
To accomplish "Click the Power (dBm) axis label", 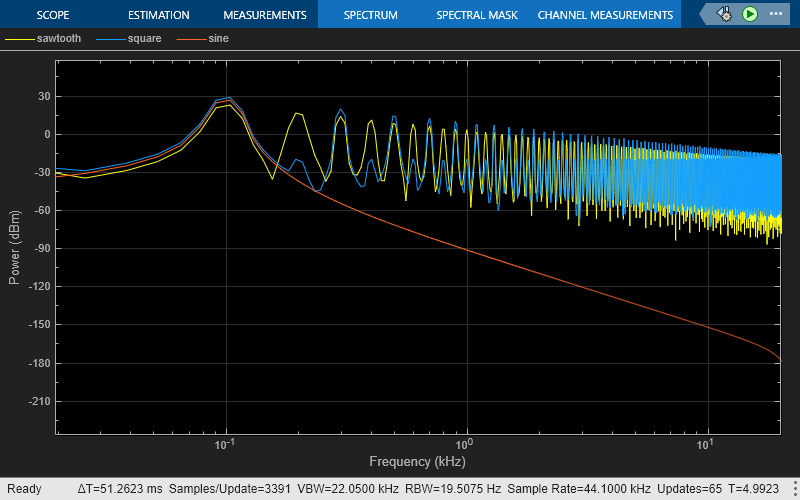I will click(x=14, y=248).
